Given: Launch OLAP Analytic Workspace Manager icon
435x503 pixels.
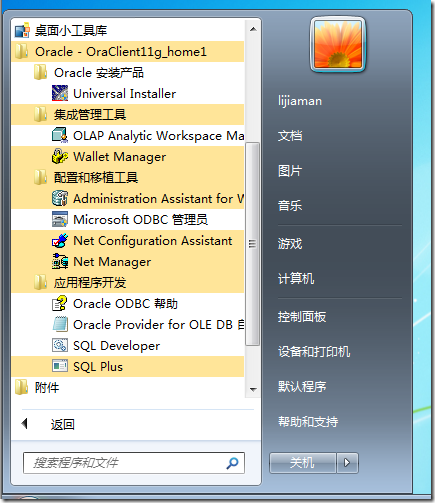Looking at the screenshot, I should (x=60, y=135).
